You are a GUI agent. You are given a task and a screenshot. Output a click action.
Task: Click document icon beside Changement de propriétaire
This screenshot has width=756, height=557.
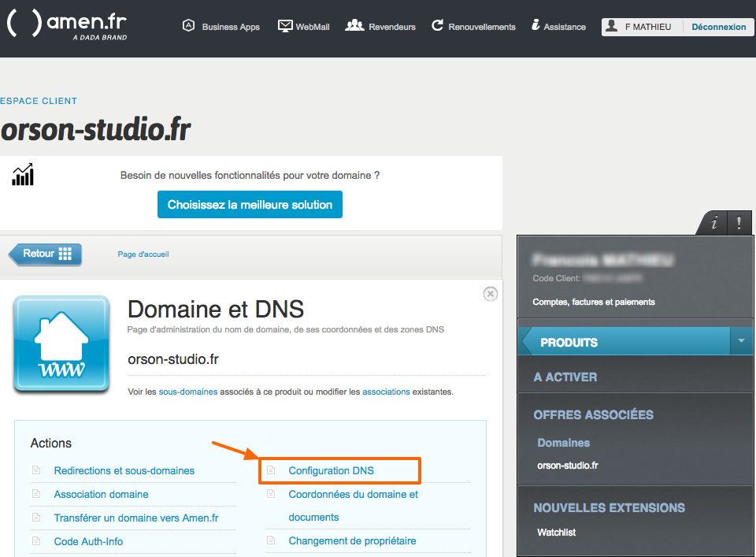coord(271,540)
